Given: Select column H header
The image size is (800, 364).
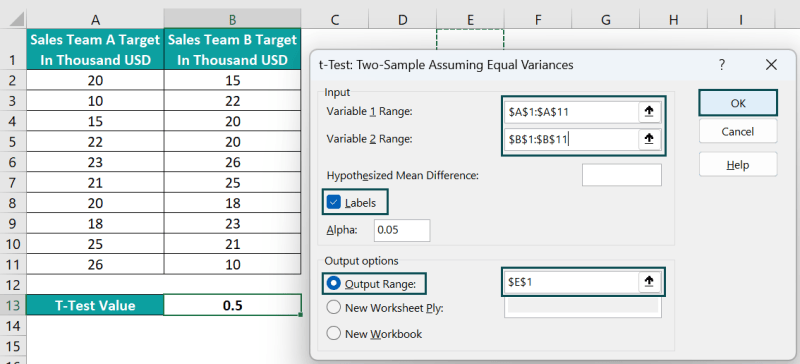Looking at the screenshot, I should tap(673, 20).
